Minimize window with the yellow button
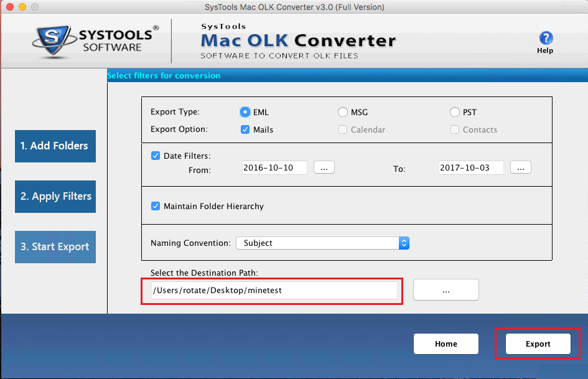 tap(22, 7)
